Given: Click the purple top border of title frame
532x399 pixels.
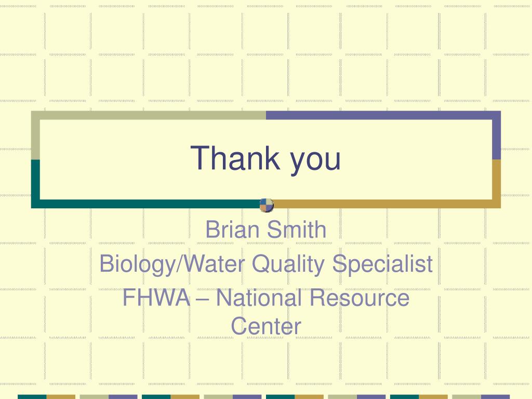Looking at the screenshot, I should [383, 115].
